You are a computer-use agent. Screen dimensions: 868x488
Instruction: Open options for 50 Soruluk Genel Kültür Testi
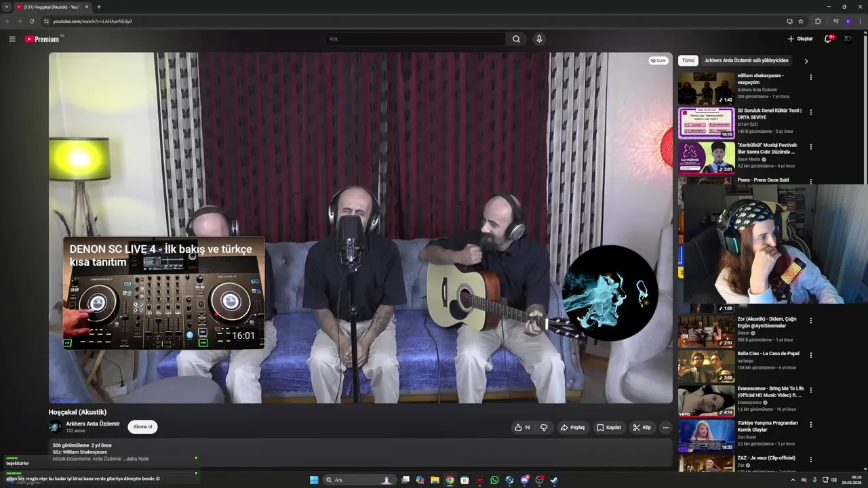[x=810, y=112]
